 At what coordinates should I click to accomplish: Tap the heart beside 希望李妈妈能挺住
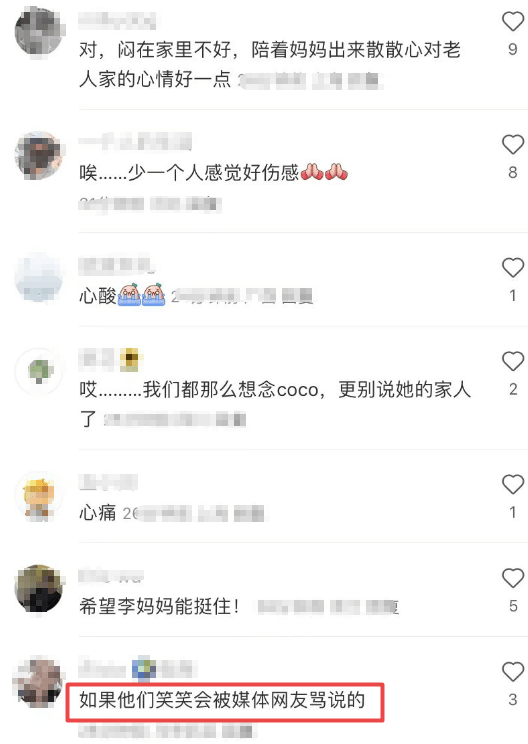tap(512, 578)
